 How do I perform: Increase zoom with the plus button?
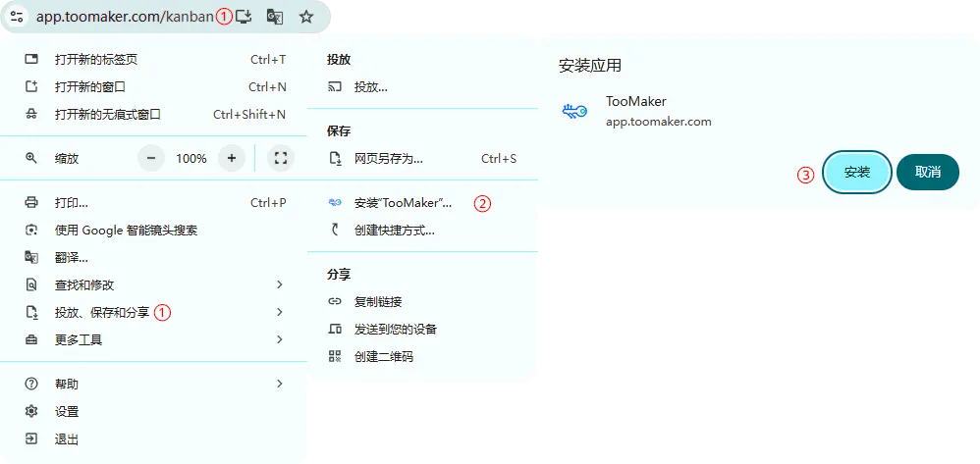[x=232, y=158]
